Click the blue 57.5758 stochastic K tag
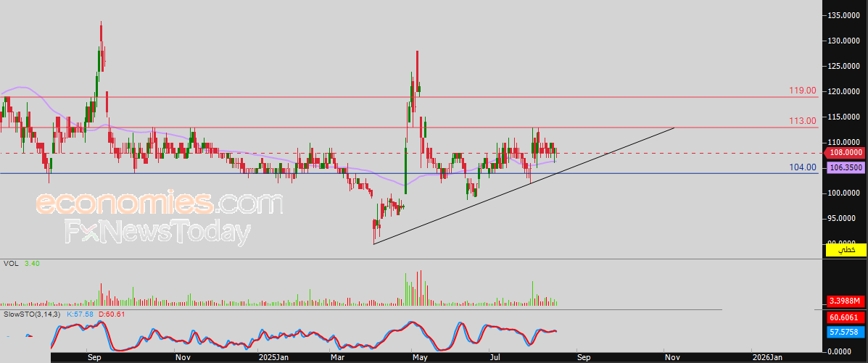The image size is (868, 363). (x=846, y=332)
